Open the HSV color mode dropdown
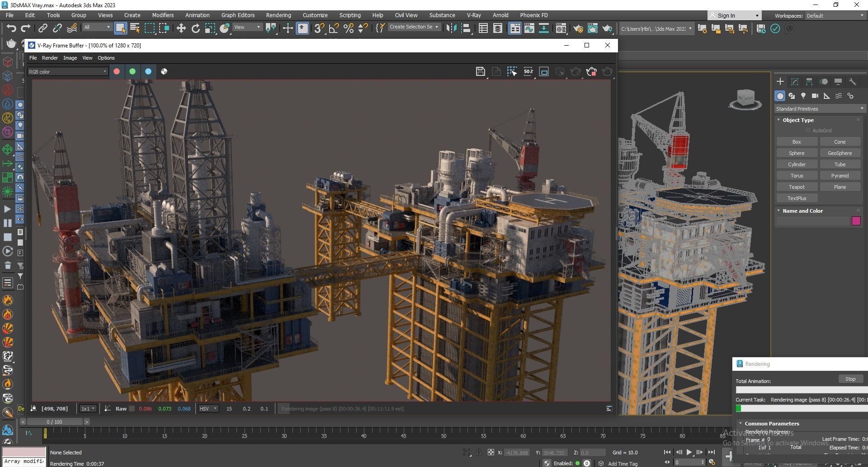The width and height of the screenshot is (868, 467). pyautogui.click(x=208, y=409)
